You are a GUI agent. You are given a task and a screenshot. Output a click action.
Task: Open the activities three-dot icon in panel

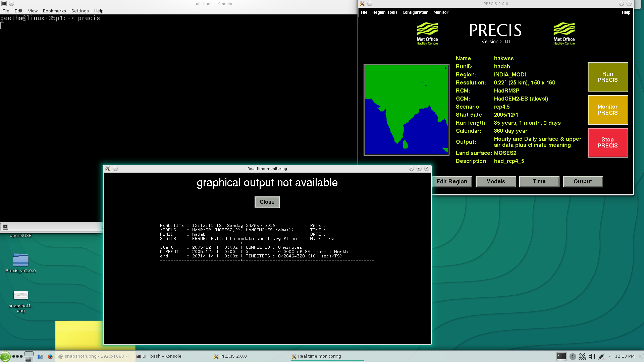17,356
